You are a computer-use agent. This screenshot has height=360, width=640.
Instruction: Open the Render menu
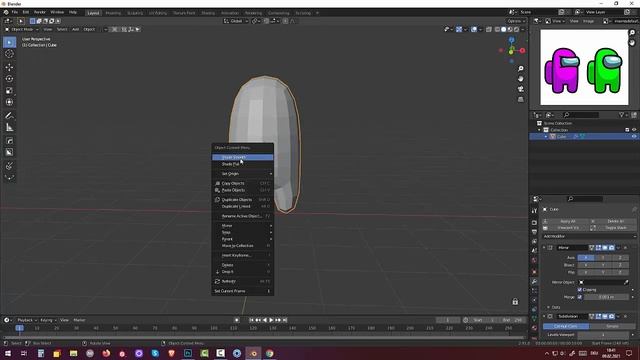point(40,12)
